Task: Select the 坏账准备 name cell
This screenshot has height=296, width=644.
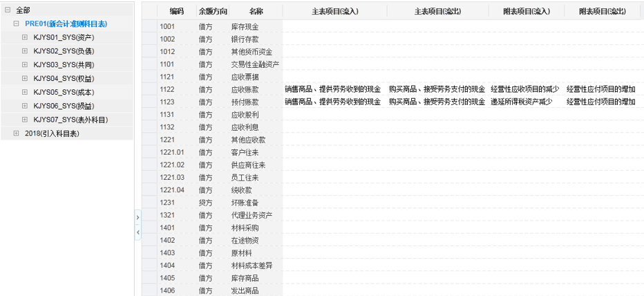Action: pyautogui.click(x=256, y=203)
